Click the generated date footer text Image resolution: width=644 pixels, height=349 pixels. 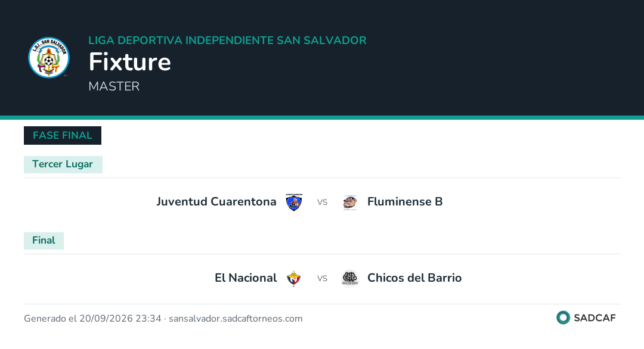pos(163,319)
